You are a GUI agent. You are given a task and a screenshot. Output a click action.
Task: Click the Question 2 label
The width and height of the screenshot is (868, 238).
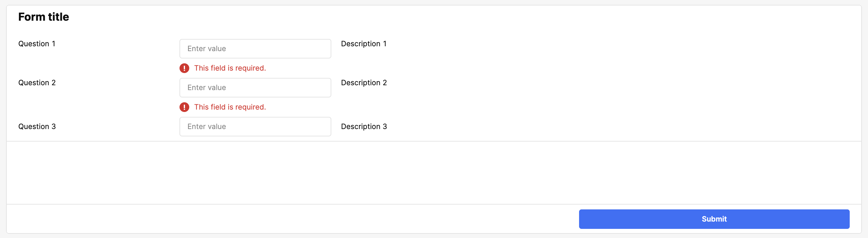point(37,83)
